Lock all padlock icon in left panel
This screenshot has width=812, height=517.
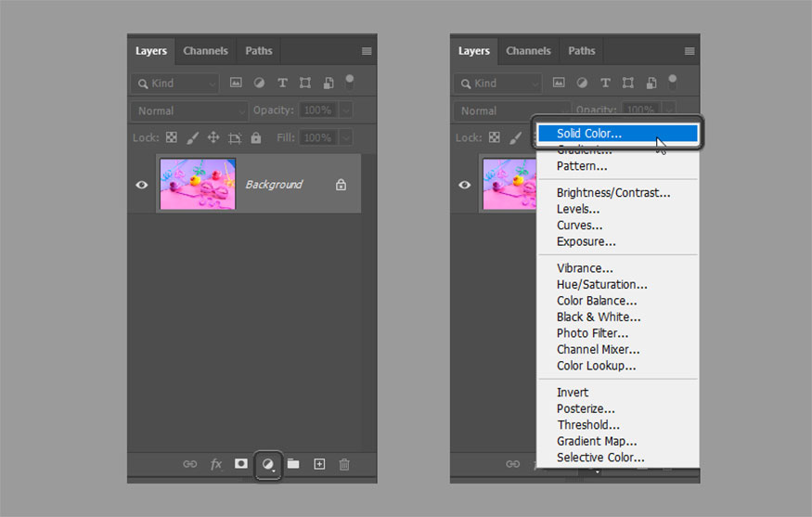[256, 137]
